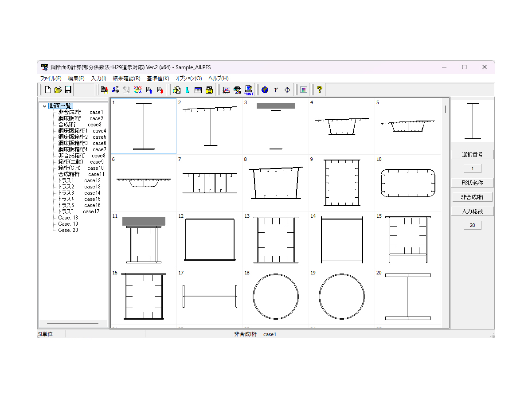Select tree item 鋼床版箱桁4 case7
Viewport: 532px width, 399px height.
point(82,149)
